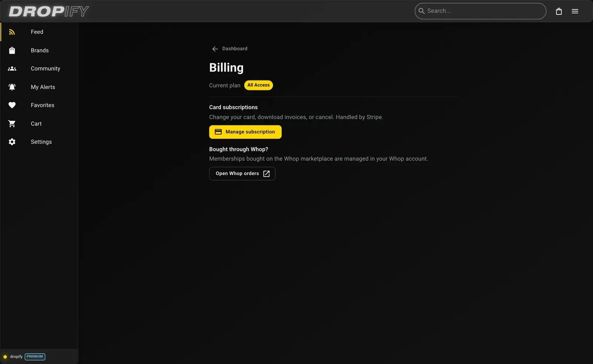Open the hamburger menu icon

pyautogui.click(x=575, y=11)
